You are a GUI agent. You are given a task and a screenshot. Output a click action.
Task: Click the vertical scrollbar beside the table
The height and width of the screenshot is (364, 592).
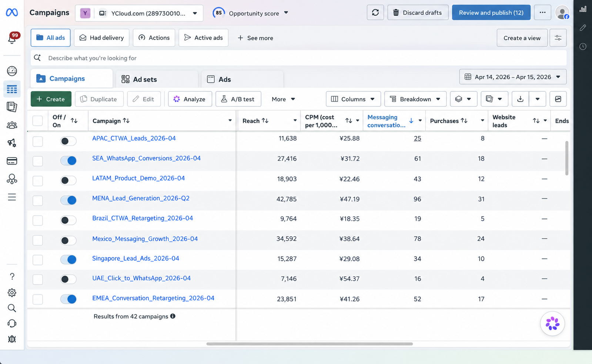tap(566, 158)
